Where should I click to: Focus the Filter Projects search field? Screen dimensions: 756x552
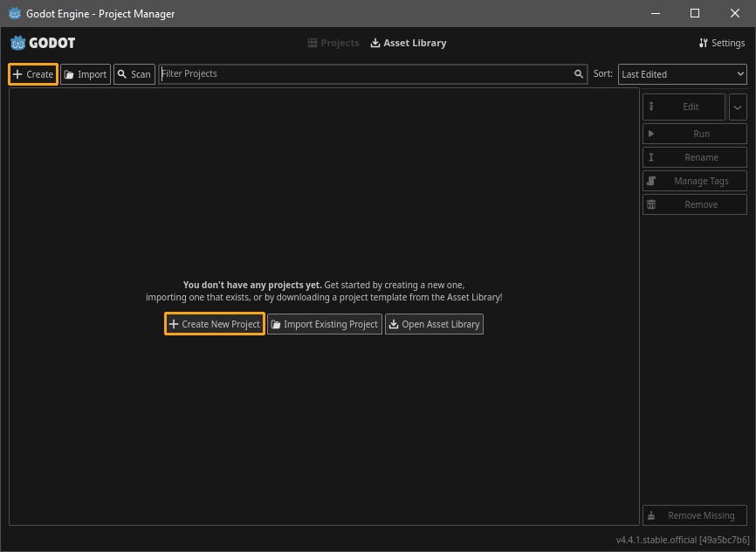tap(365, 74)
